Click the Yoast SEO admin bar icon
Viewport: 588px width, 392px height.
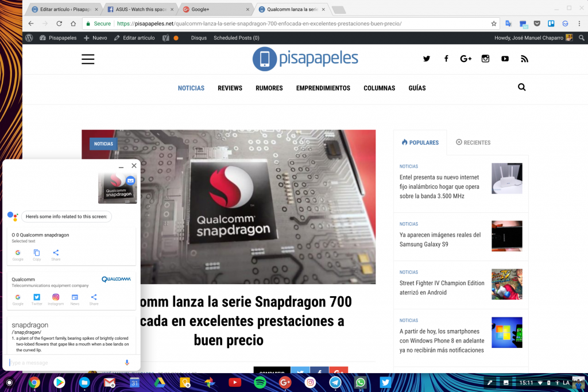click(166, 38)
